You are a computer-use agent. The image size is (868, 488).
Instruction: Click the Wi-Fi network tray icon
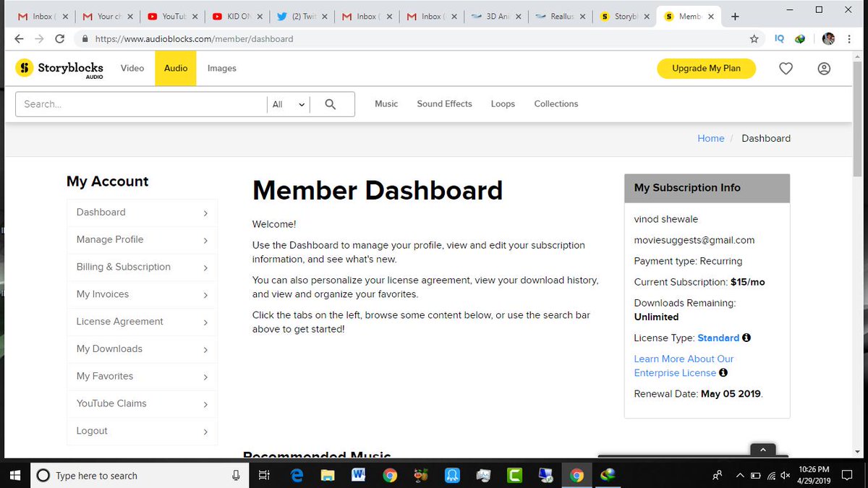(x=771, y=476)
